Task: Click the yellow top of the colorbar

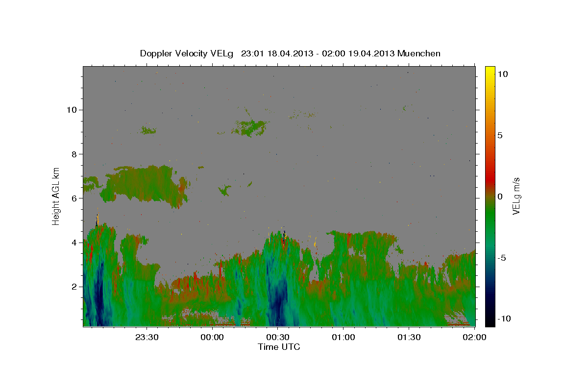Action: [490, 71]
